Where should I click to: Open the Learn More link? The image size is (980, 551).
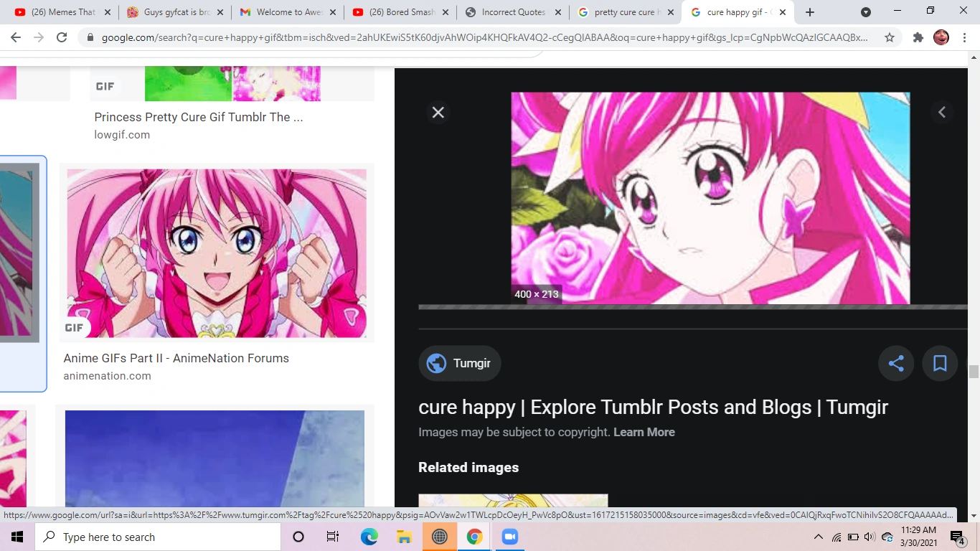click(x=644, y=432)
